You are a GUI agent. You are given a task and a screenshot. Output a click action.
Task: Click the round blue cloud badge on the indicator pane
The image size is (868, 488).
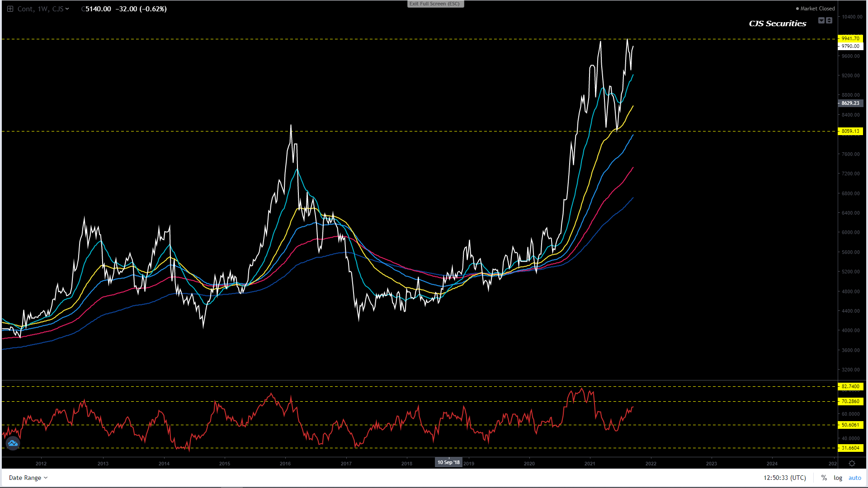tap(13, 443)
